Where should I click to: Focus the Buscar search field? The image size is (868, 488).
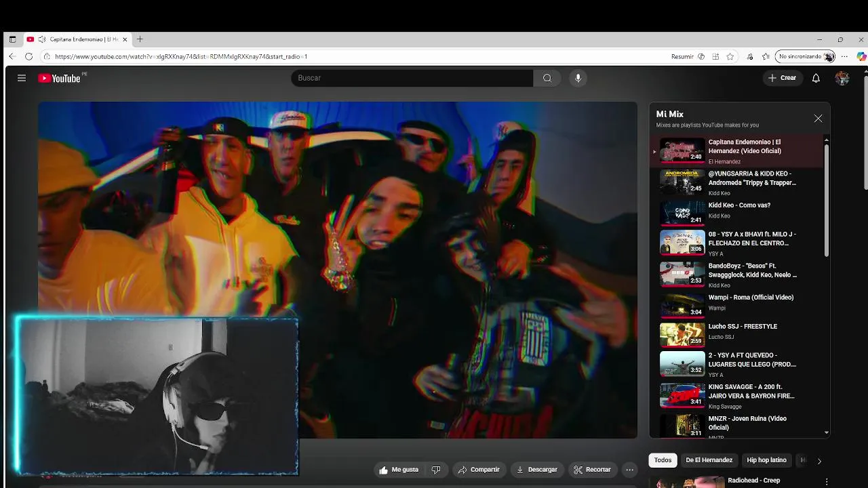click(x=412, y=78)
